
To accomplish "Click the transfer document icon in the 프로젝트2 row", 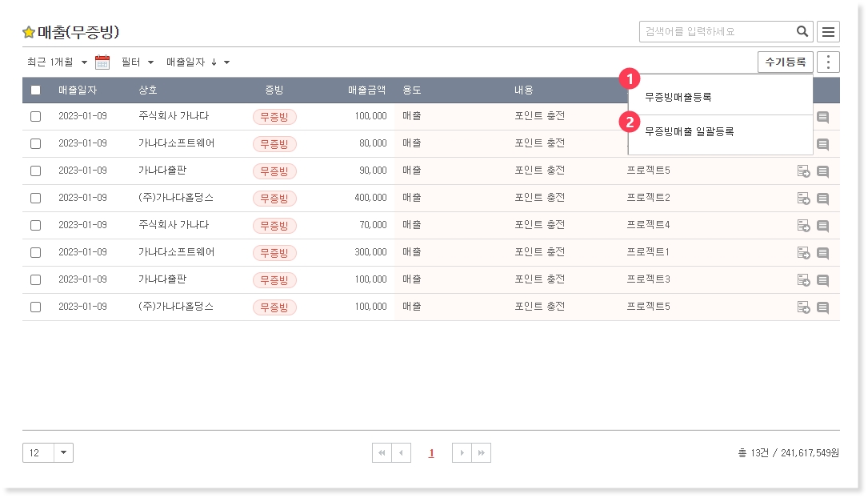I will tap(803, 199).
